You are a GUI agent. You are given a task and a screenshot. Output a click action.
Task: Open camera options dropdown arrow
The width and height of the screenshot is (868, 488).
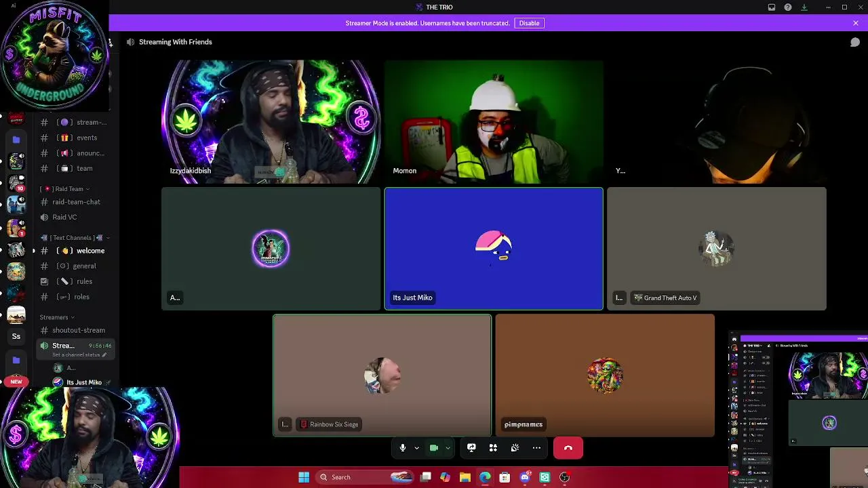(448, 448)
